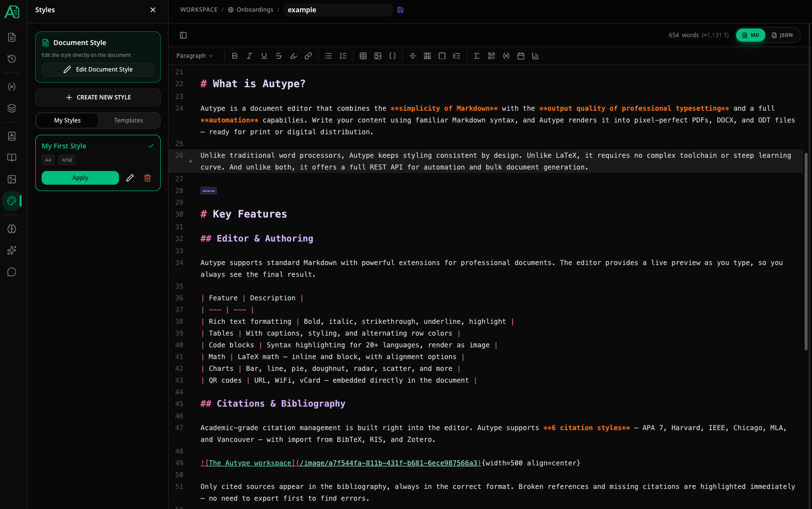Click the word count '654 words'

(x=684, y=35)
